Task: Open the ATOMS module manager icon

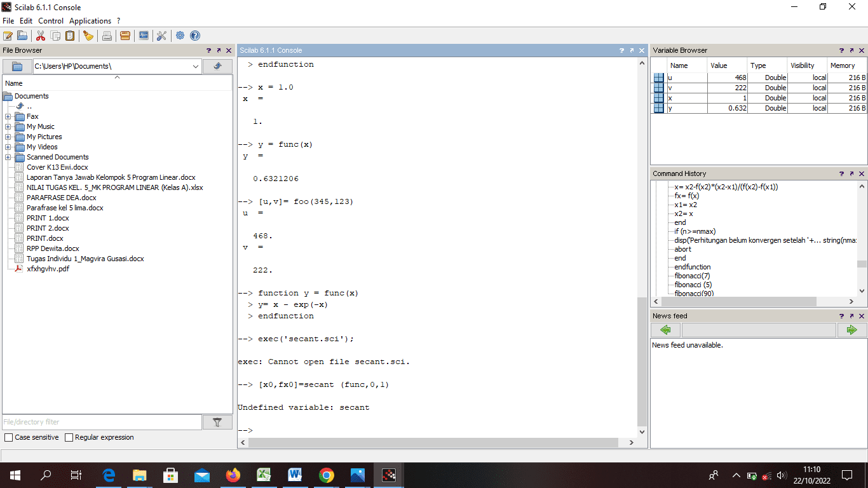Action: click(125, 36)
